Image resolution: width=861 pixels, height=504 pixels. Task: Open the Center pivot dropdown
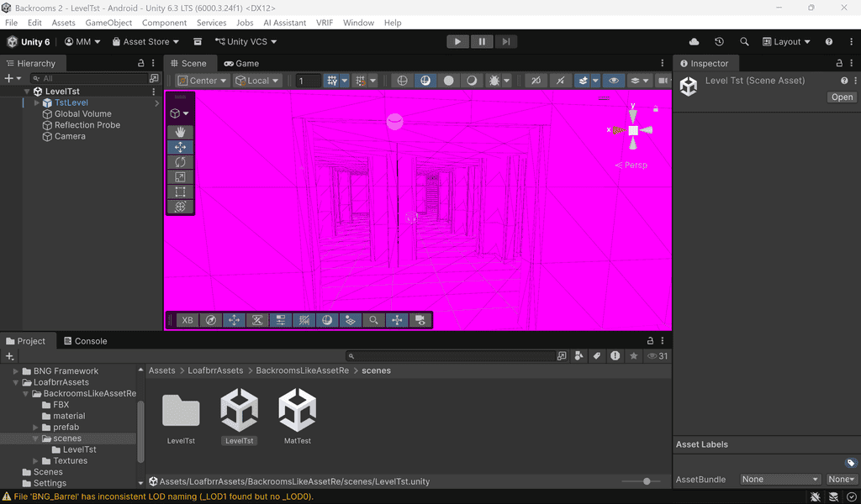pyautogui.click(x=202, y=81)
